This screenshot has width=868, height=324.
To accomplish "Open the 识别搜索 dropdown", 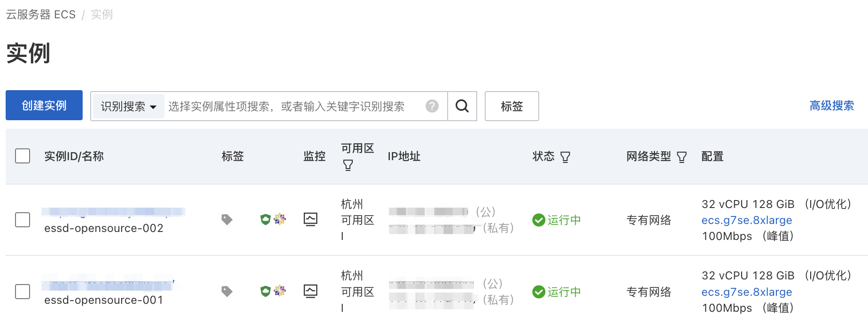I will pos(127,106).
